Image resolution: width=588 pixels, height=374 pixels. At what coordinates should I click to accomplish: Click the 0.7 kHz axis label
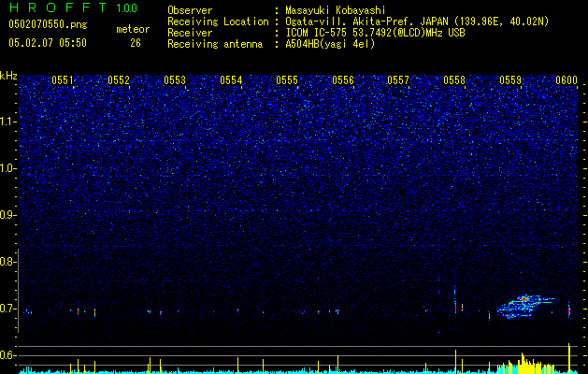[x=7, y=309]
